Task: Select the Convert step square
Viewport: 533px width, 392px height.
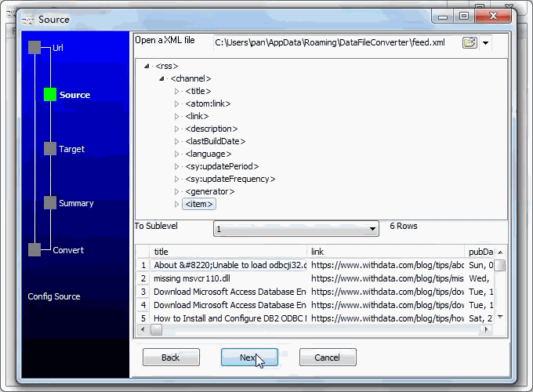Action: point(34,250)
